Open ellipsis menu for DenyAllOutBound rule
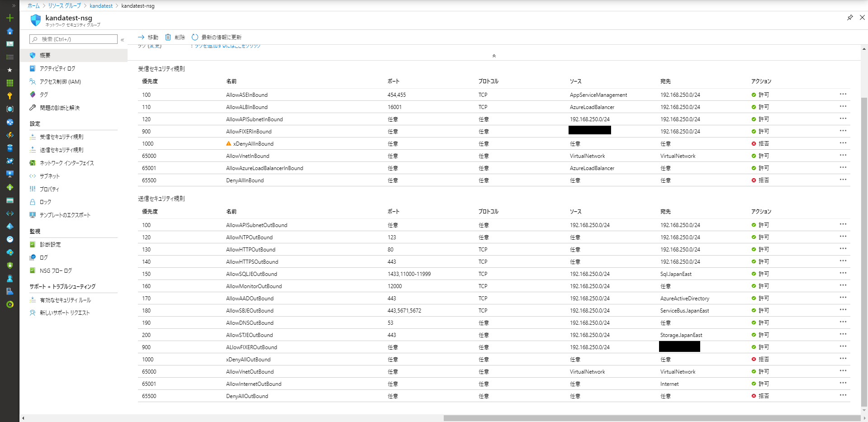The image size is (868, 422). pos(843,395)
